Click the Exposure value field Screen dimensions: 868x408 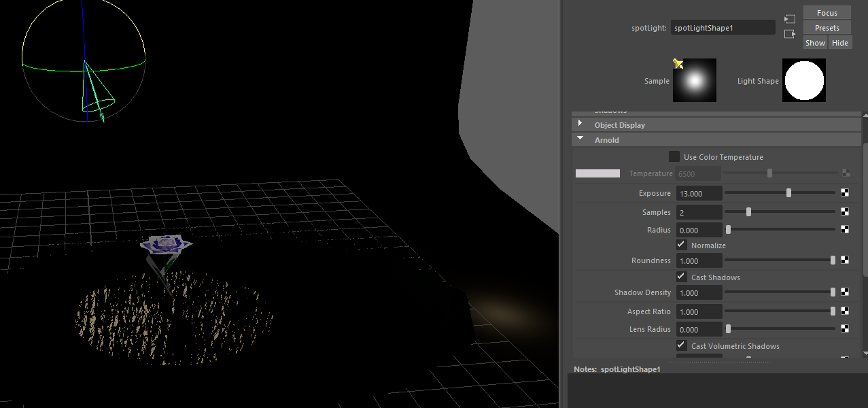(699, 193)
